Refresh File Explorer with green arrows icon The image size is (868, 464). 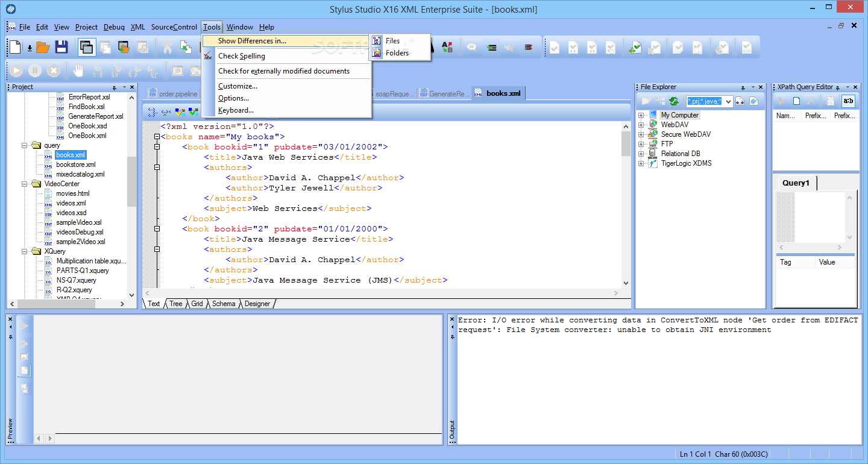[x=674, y=101]
